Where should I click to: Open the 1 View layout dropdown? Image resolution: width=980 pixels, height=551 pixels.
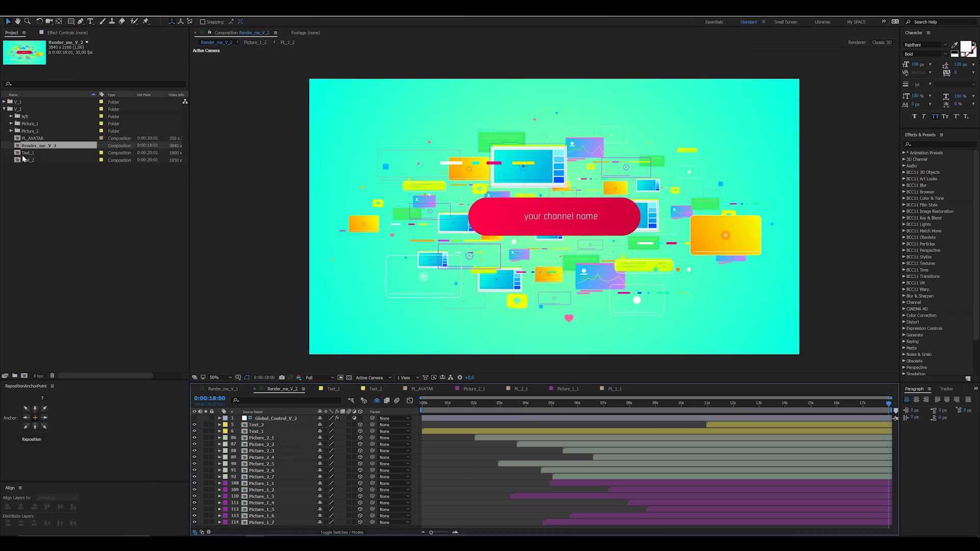tap(408, 378)
